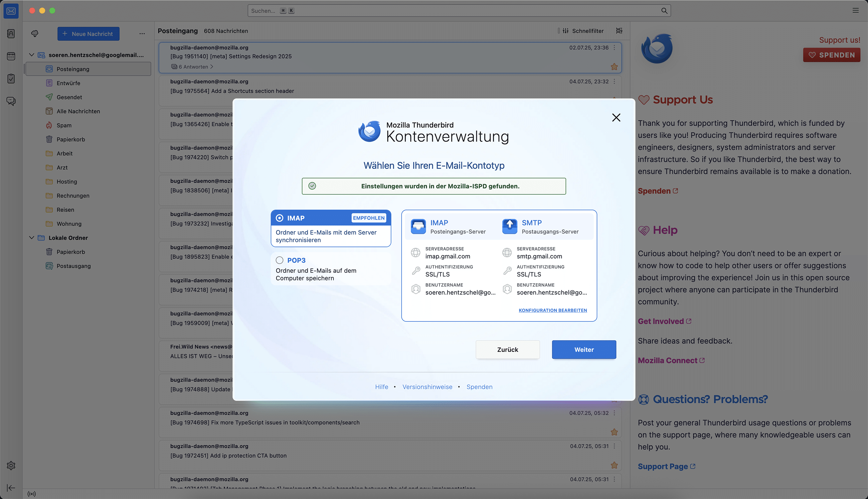Click Konfiguration bearbeiten link
The height and width of the screenshot is (499, 868).
pos(553,310)
